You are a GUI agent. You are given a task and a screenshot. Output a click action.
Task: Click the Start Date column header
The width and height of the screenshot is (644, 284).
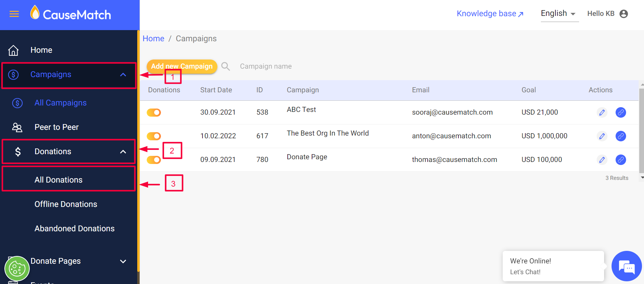tap(216, 90)
